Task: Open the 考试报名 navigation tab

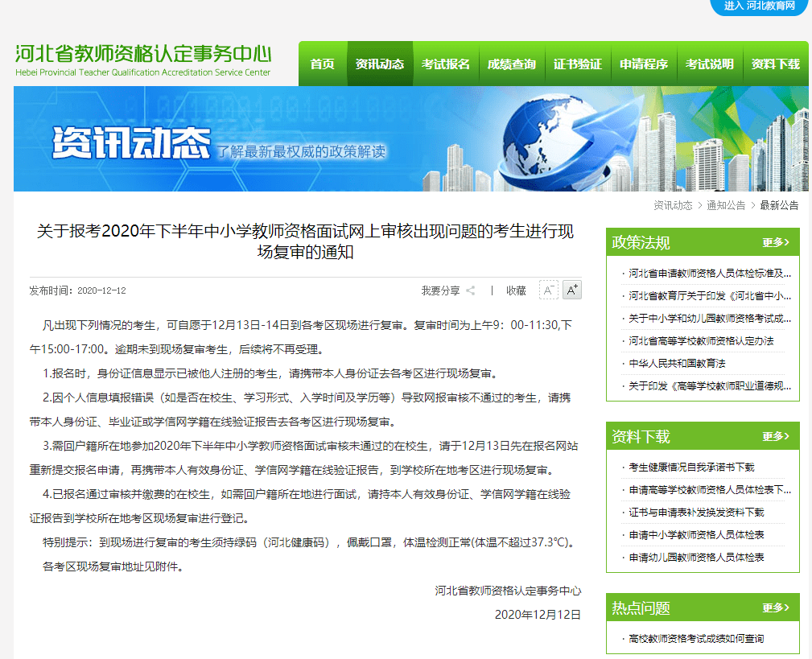Action: 445,64
